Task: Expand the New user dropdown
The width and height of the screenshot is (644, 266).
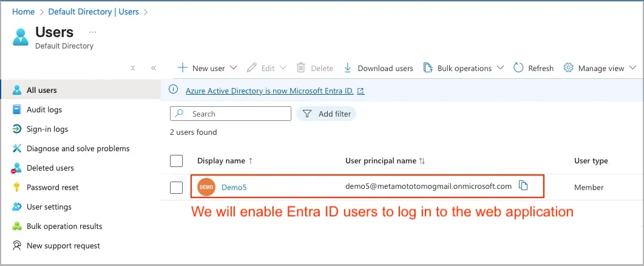Action: click(x=233, y=68)
